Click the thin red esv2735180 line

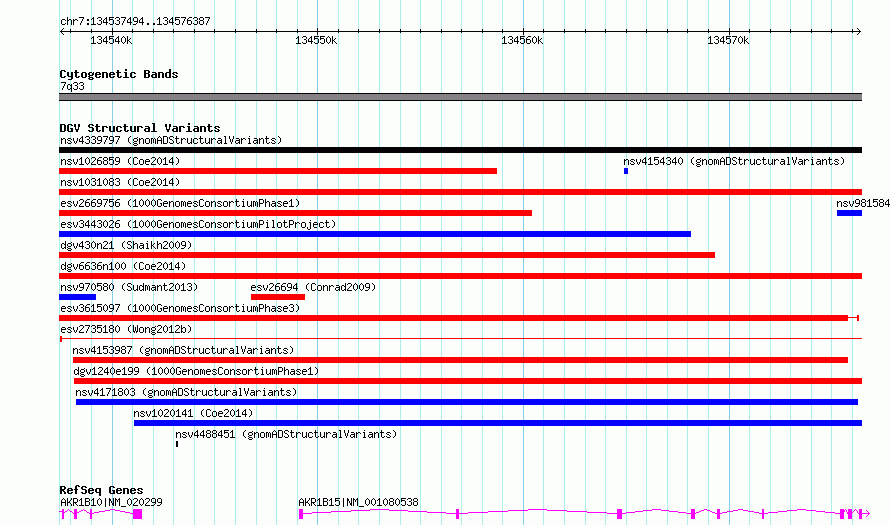460,339
